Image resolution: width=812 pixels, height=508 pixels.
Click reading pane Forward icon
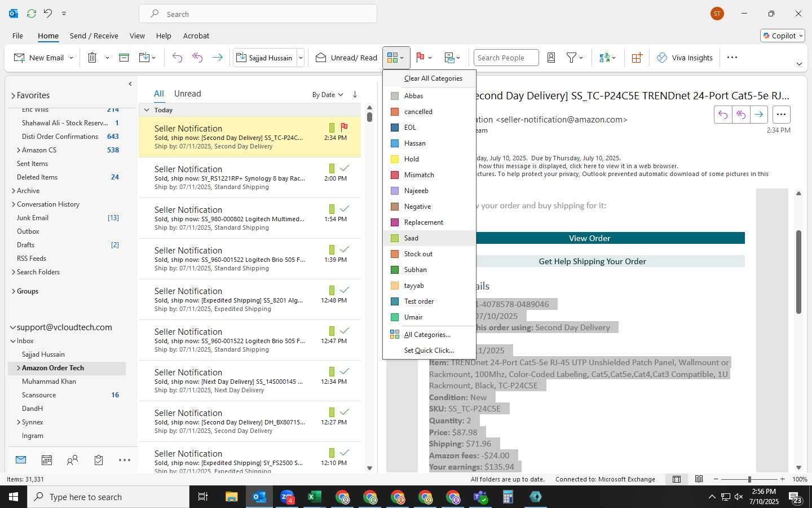click(x=759, y=115)
